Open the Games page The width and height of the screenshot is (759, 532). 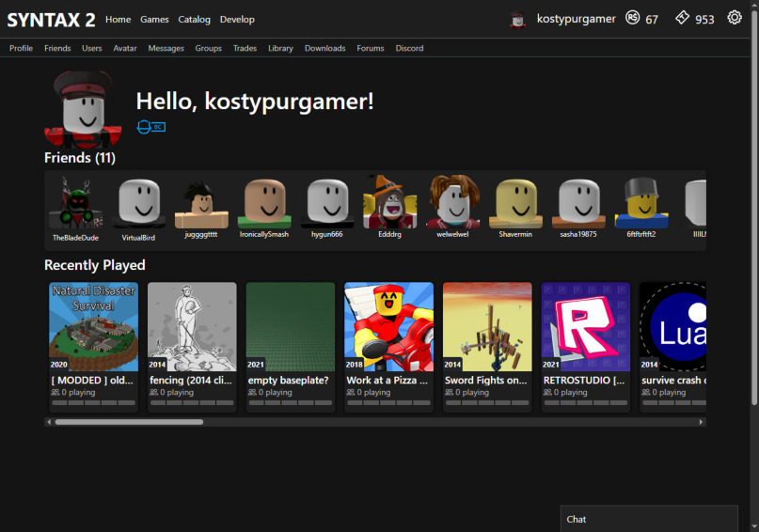tap(154, 20)
